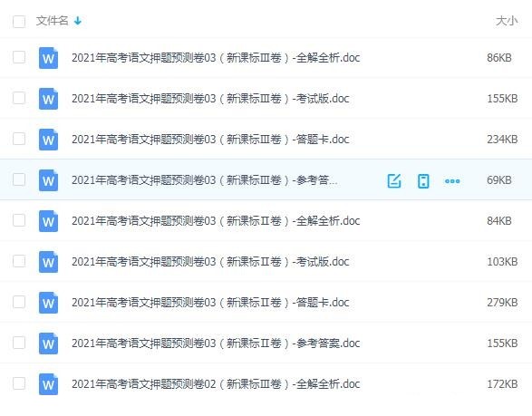Screen dimensions: 532x416
Task: Click the 234KB size value
Action: point(502,139)
